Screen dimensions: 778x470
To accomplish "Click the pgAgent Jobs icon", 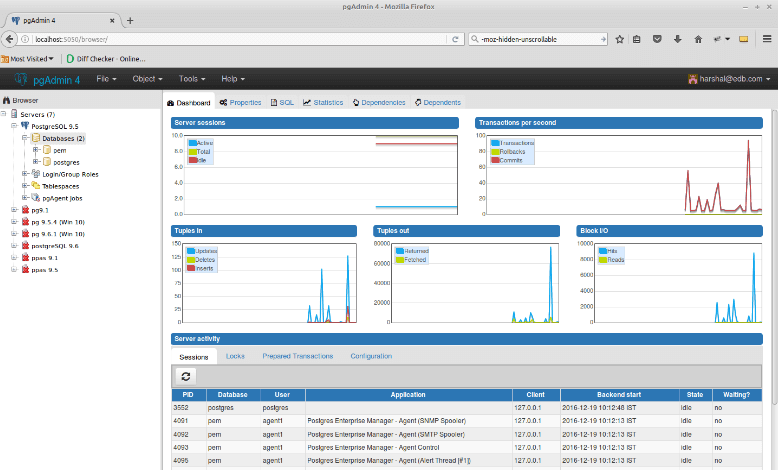I will [36, 198].
